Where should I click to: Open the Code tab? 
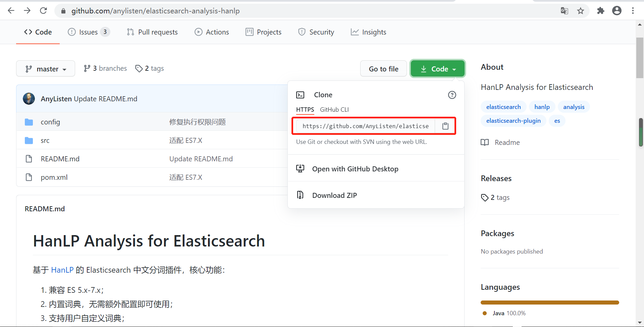(x=38, y=32)
